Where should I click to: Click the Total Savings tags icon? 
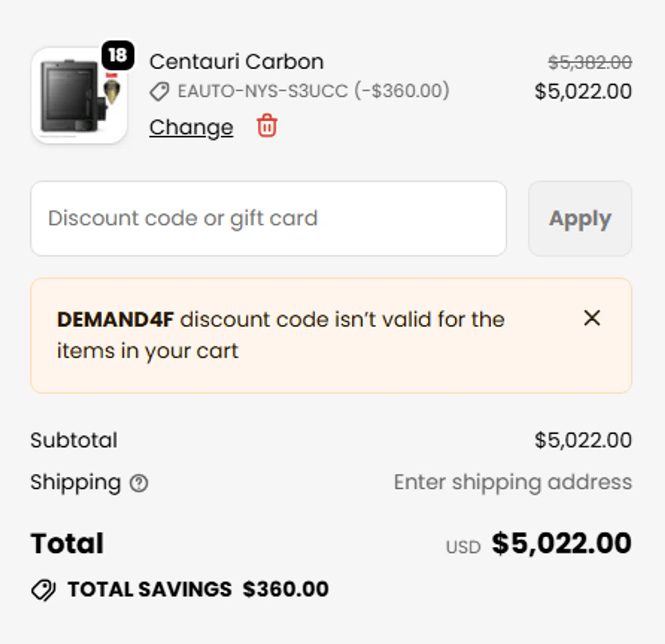click(43, 590)
